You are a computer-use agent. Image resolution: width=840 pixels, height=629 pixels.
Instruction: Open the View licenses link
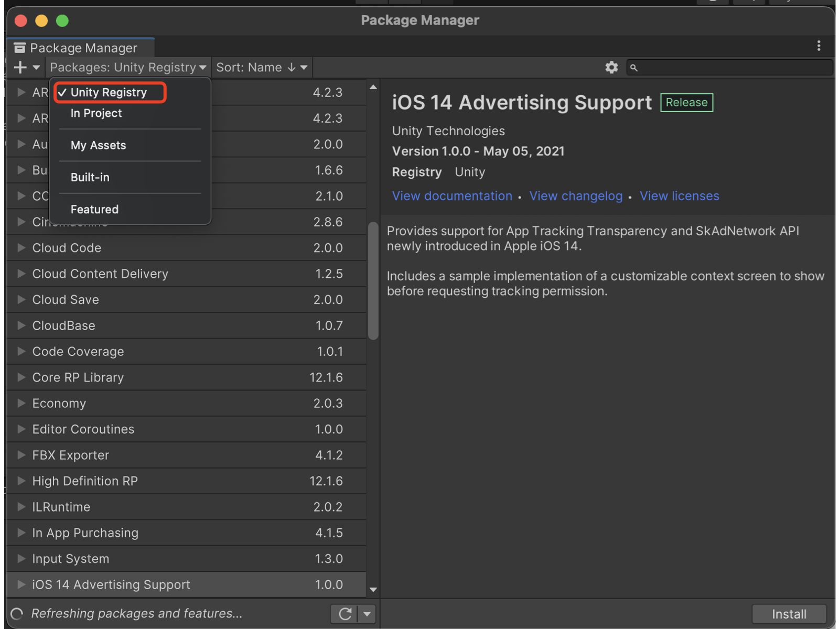point(679,196)
